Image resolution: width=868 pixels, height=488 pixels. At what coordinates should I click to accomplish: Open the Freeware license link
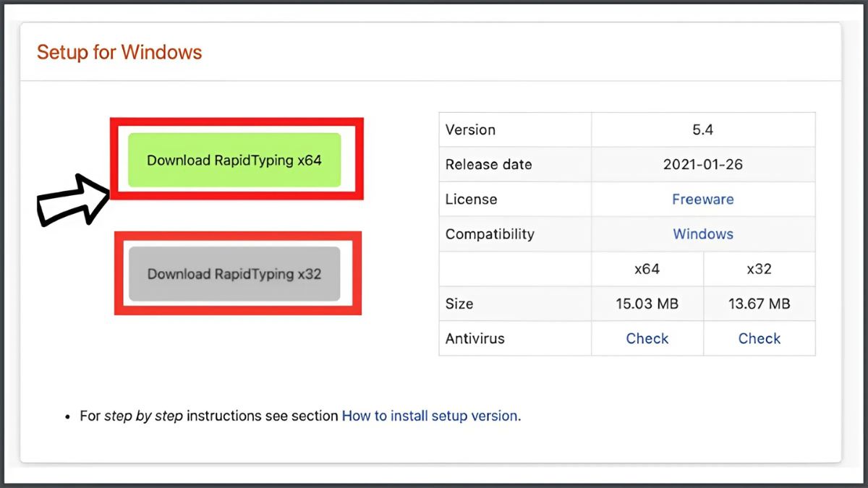pyautogui.click(x=702, y=200)
